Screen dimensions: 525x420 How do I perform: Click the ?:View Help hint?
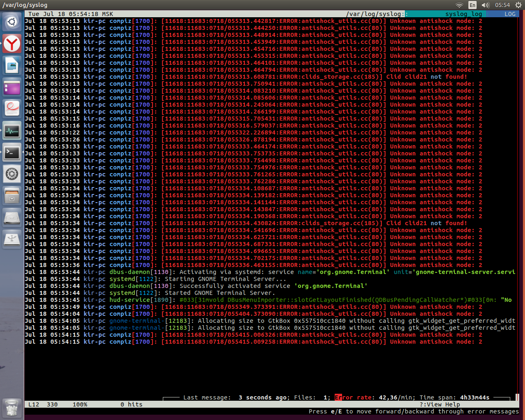440,404
